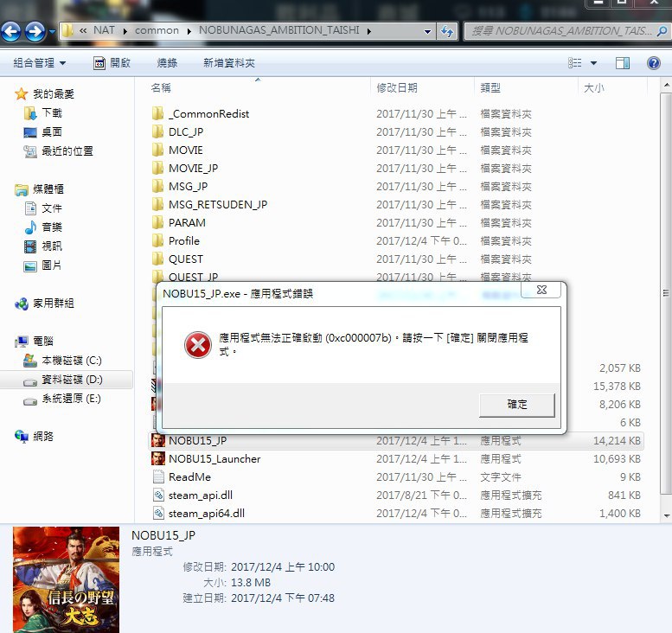Image resolution: width=672 pixels, height=633 pixels.
Task: Select the MOVIE_JP folder
Action: [x=193, y=169]
